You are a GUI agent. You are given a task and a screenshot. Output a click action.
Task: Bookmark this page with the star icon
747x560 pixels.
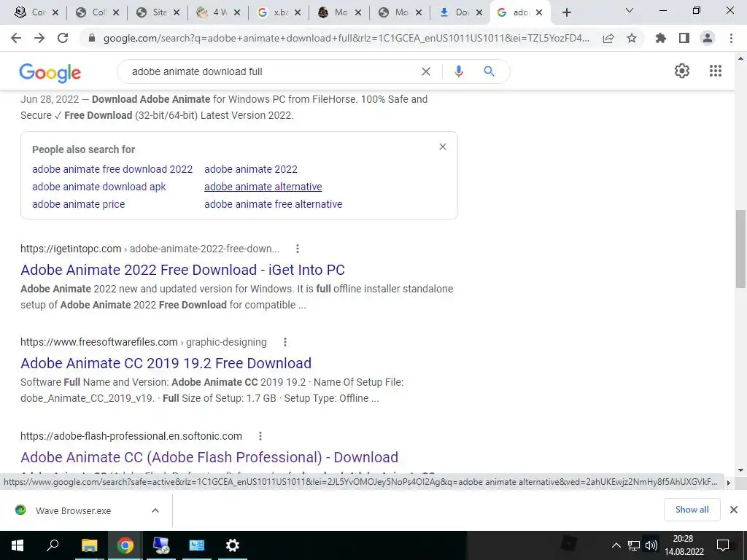point(632,38)
